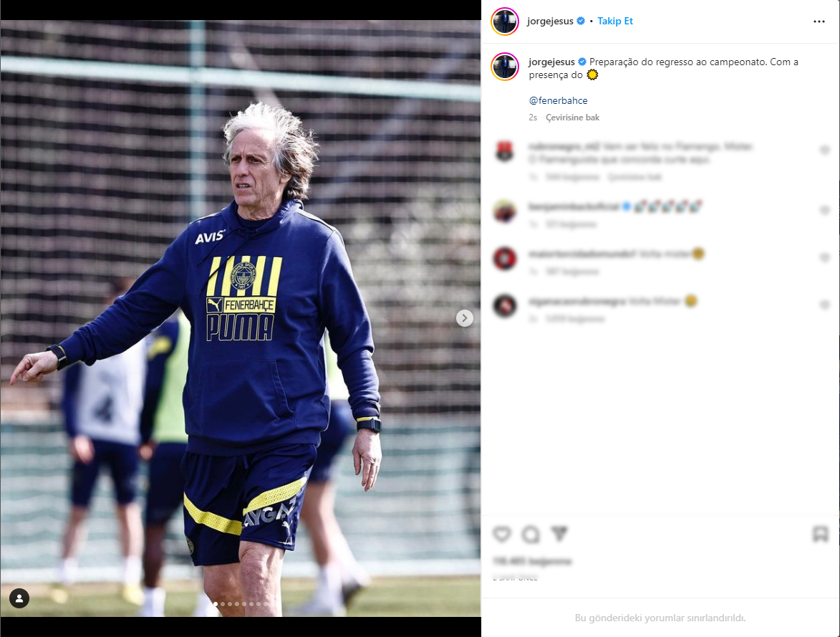Open three-dot more options menu
This screenshot has width=840, height=637.
(819, 21)
